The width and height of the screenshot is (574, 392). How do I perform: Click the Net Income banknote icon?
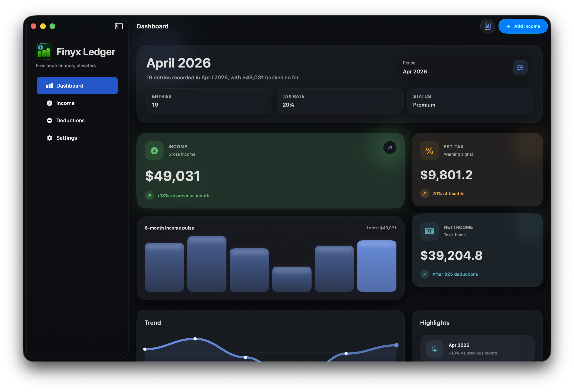pos(429,231)
